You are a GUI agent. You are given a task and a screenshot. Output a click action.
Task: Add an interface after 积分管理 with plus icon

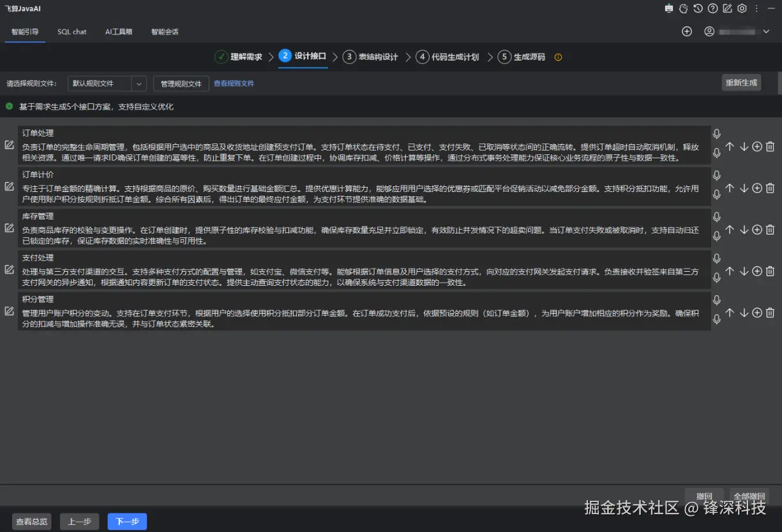pos(757,313)
